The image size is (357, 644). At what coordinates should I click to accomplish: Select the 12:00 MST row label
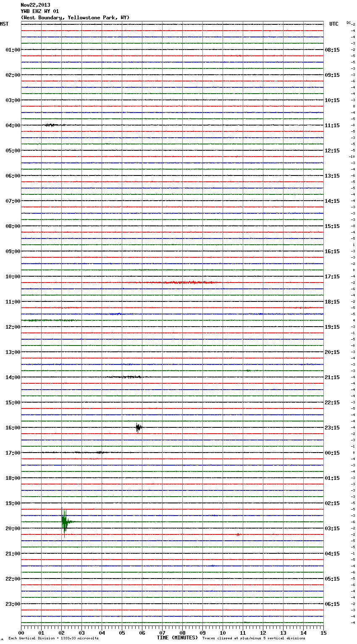point(13,327)
